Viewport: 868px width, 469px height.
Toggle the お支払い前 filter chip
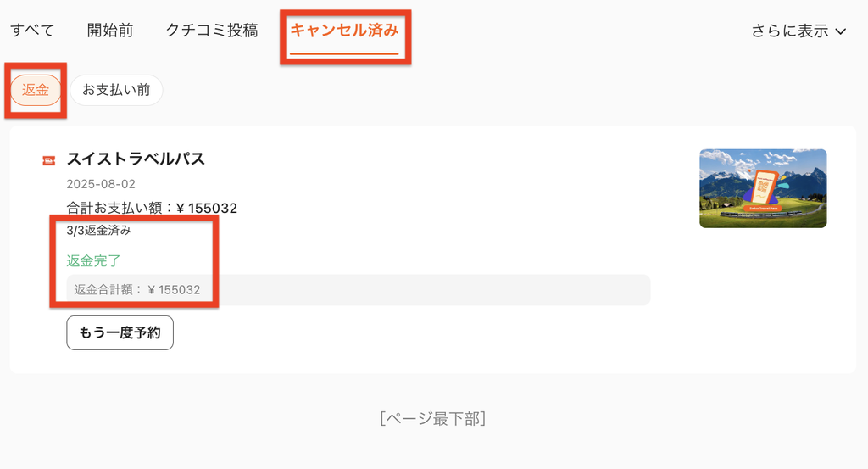[x=116, y=90]
